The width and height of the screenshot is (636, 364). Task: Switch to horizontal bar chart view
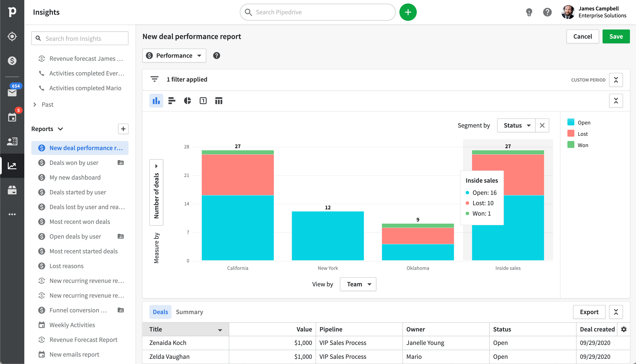(172, 101)
